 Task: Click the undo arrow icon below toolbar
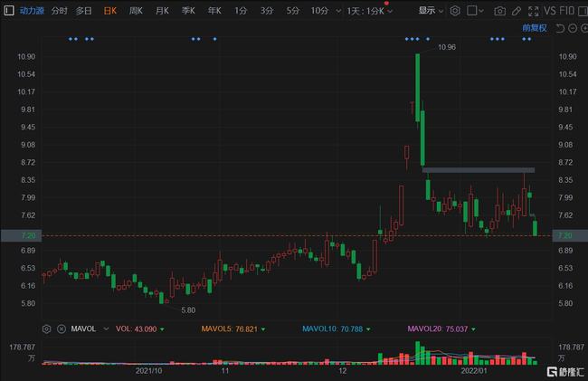pos(561,28)
